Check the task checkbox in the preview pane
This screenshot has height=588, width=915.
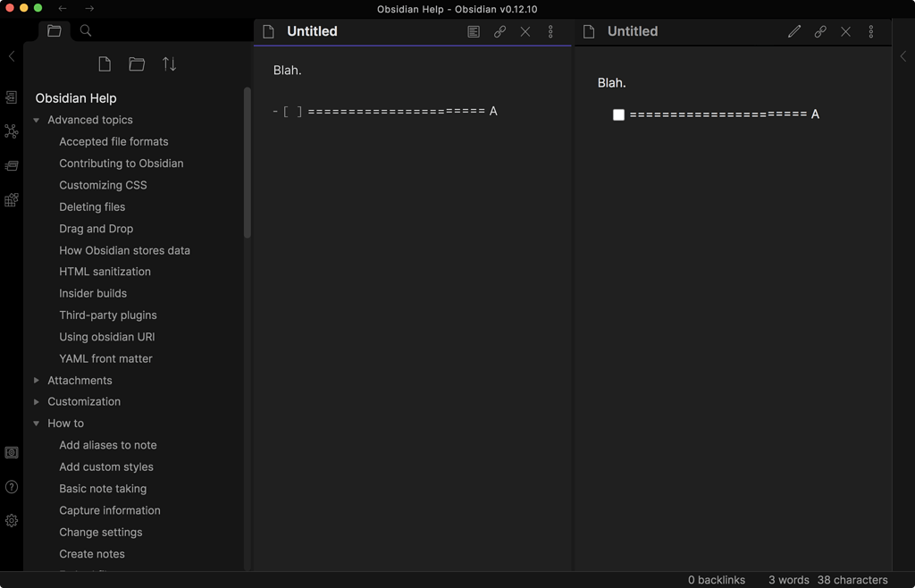pos(618,114)
